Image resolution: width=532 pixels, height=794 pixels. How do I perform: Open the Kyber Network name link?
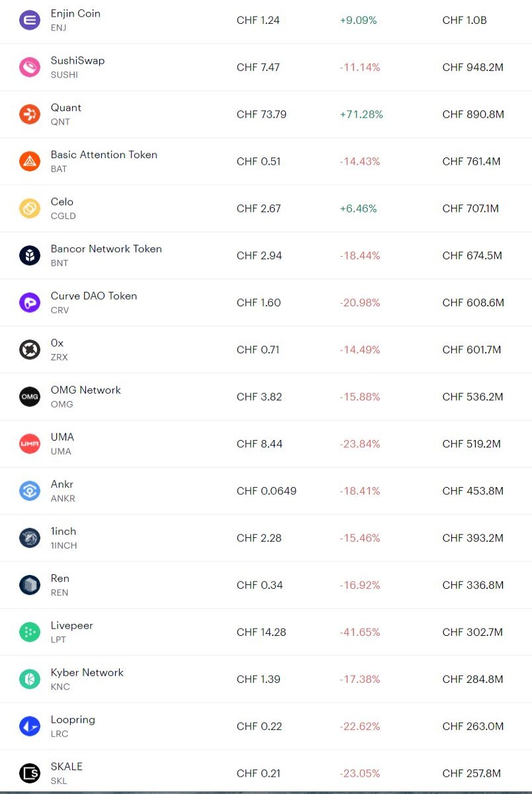tap(87, 672)
